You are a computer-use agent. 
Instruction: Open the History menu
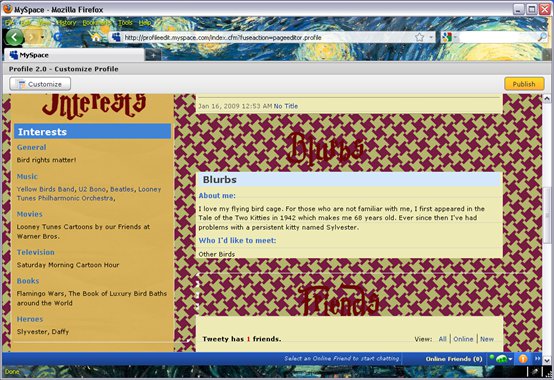pos(66,23)
